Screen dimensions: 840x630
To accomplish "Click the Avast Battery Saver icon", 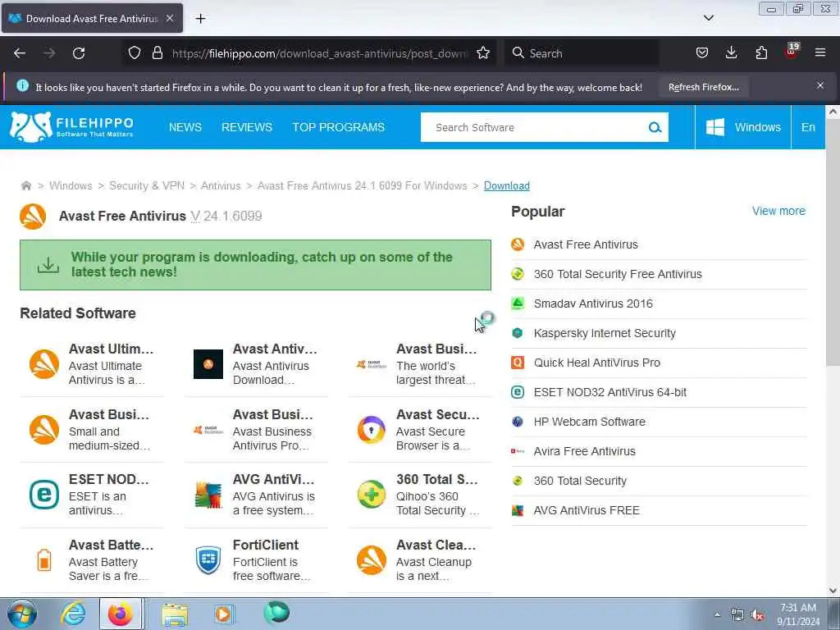I will (x=44, y=560).
